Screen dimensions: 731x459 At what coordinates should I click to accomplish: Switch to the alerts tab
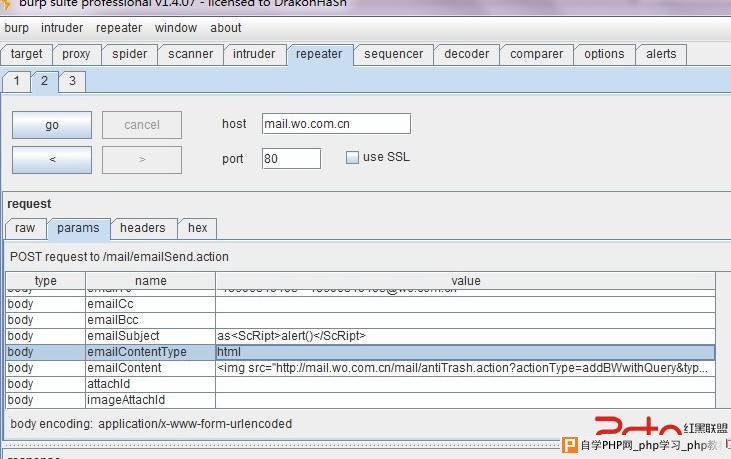(x=661, y=54)
